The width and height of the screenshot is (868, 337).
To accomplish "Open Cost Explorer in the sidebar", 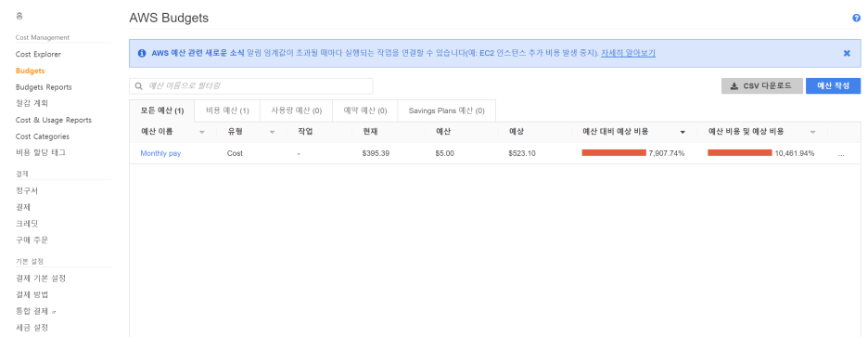I will click(38, 55).
